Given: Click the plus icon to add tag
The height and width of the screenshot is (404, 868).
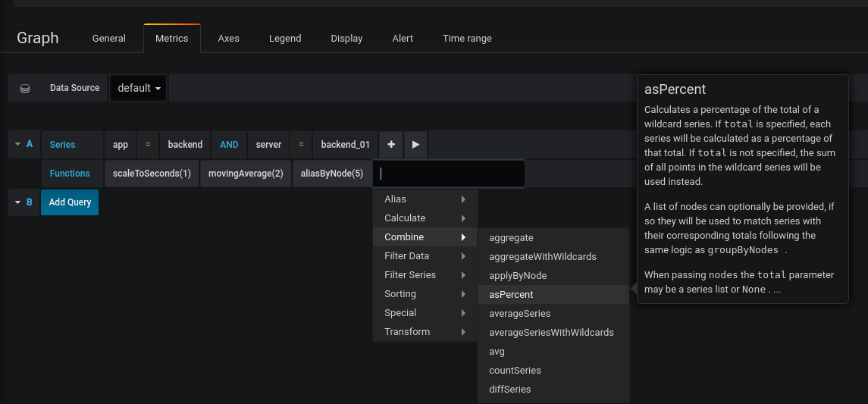Looking at the screenshot, I should (x=390, y=145).
